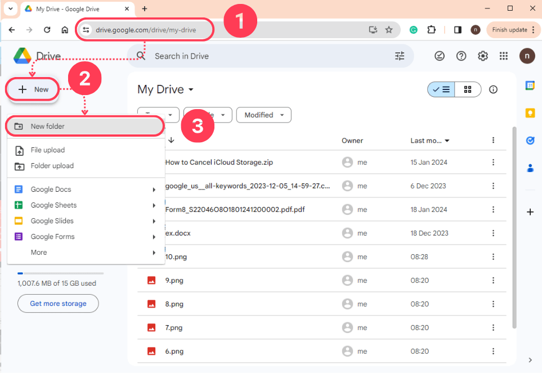
Task: Click the Get more storage button
Action: coord(58,303)
